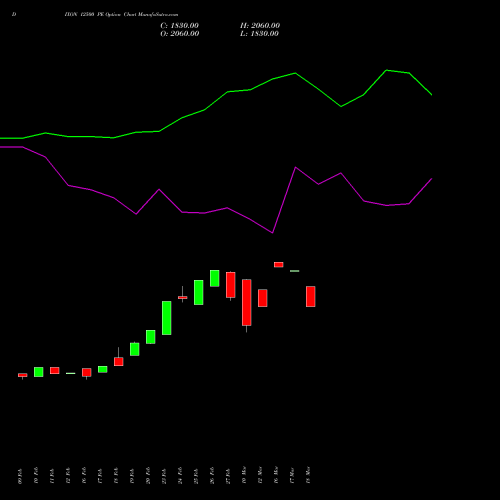This screenshot has width=500, height=500.
Task: Click the low price value L: 1830.00
Action: (259, 34)
